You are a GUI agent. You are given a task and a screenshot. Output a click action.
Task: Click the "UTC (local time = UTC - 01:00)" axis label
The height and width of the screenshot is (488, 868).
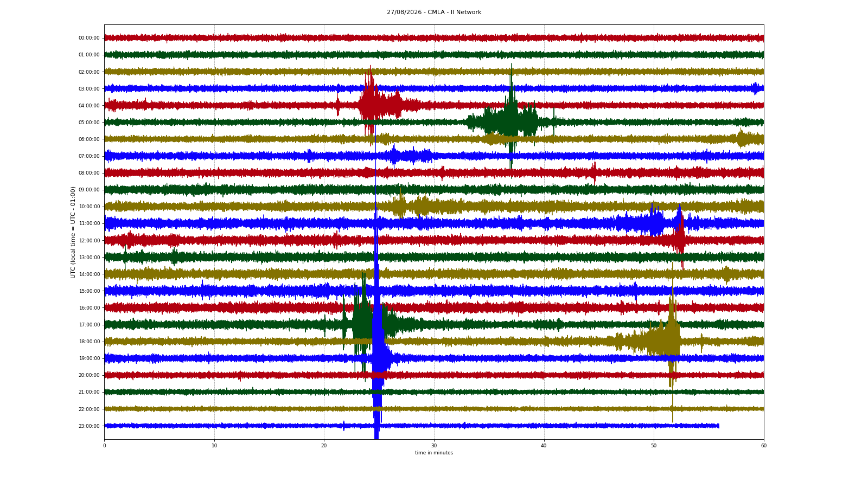(73, 232)
